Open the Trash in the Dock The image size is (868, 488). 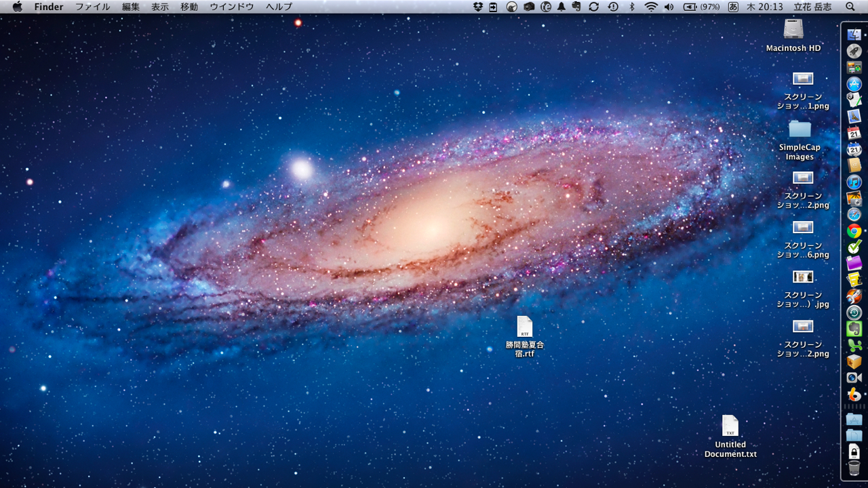[854, 468]
